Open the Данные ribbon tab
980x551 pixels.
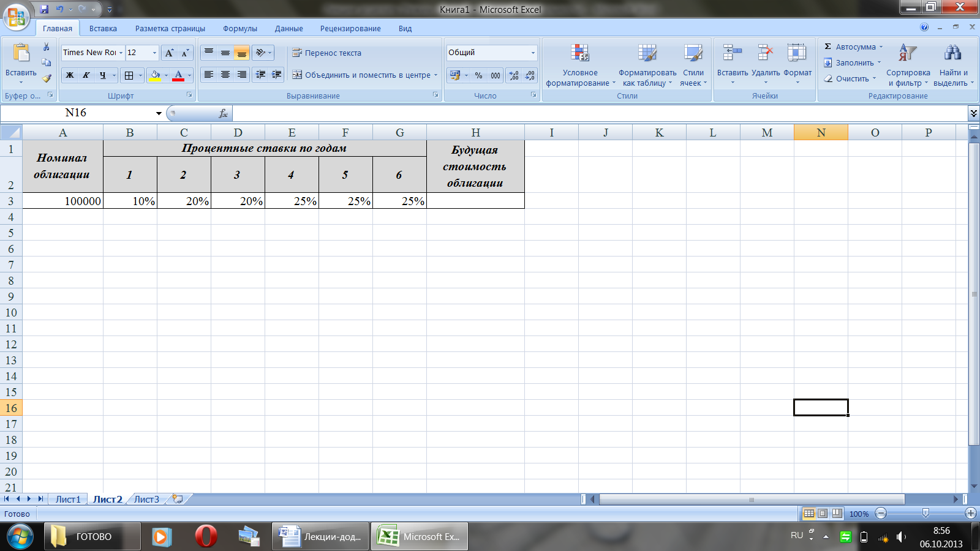pyautogui.click(x=289, y=28)
